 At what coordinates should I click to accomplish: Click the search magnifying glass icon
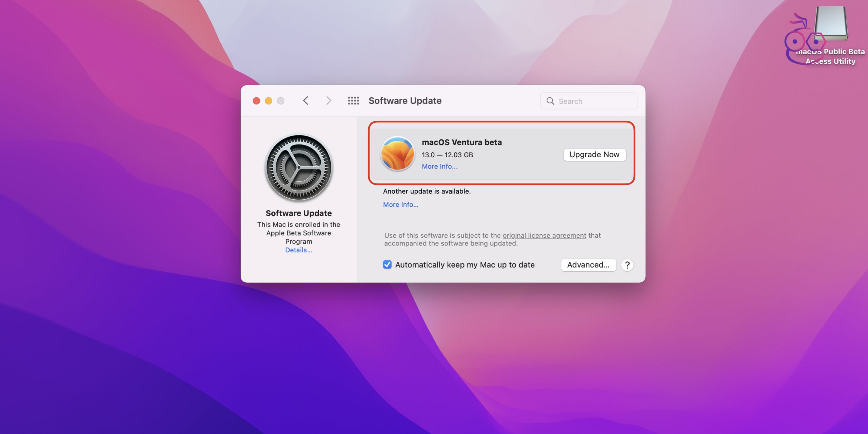(x=550, y=101)
